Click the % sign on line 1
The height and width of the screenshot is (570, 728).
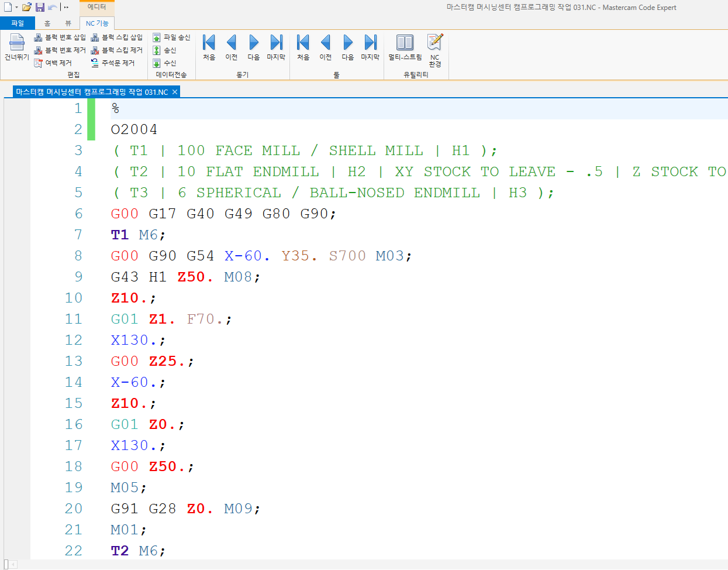coord(115,108)
